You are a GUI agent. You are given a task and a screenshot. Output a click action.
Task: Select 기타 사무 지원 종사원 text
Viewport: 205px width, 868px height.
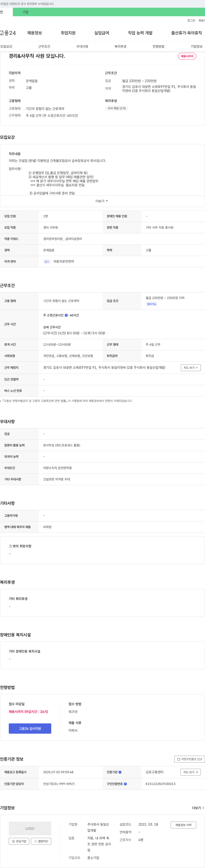pos(159,227)
